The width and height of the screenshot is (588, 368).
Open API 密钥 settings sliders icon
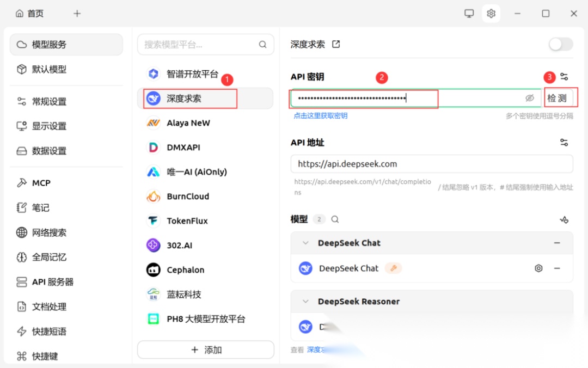564,77
